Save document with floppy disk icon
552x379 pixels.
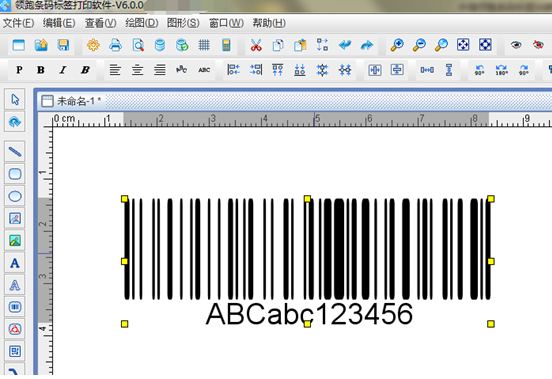(63, 45)
